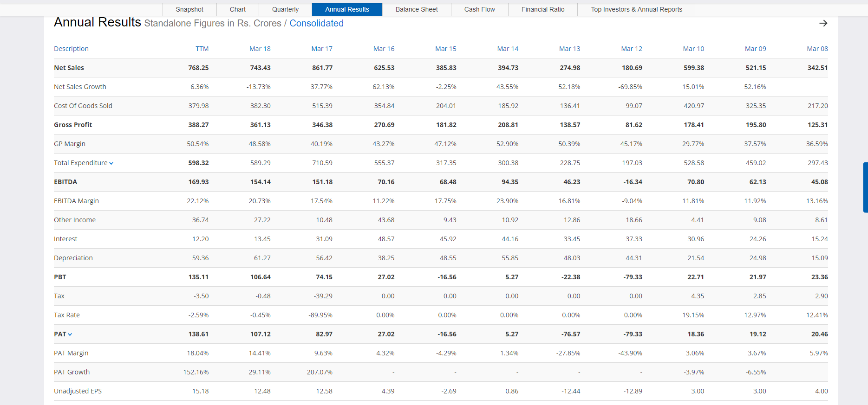Expand the Total Expenditure row
Screen dimensions: 868x405
coord(111,163)
